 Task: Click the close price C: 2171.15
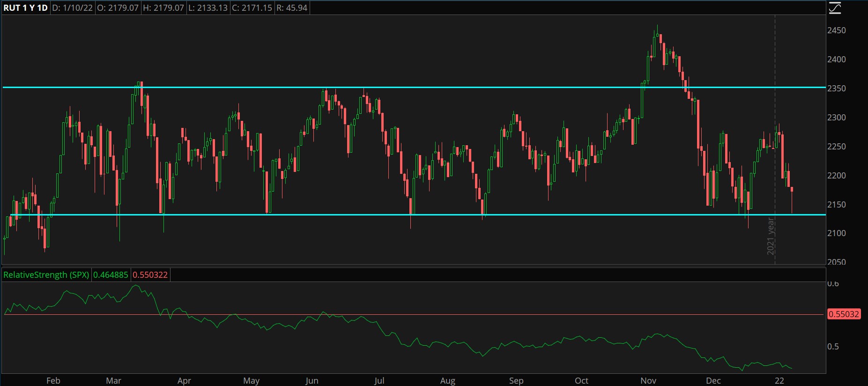click(252, 8)
